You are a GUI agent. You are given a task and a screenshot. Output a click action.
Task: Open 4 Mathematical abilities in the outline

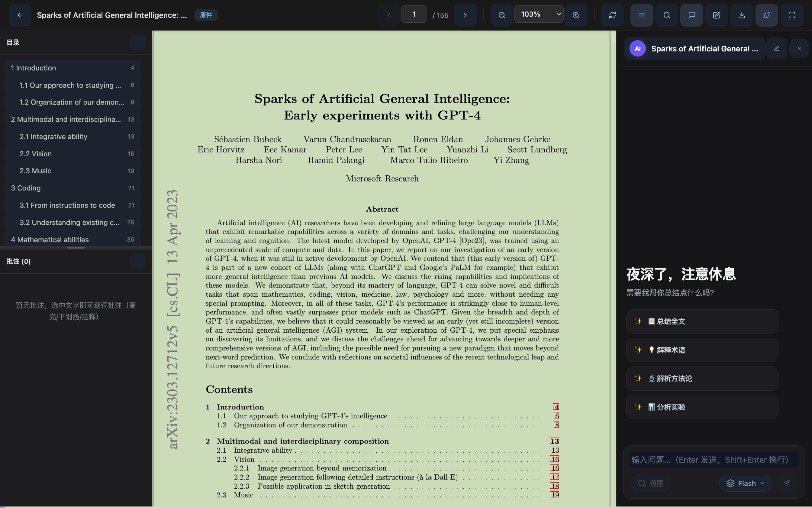(x=72, y=239)
